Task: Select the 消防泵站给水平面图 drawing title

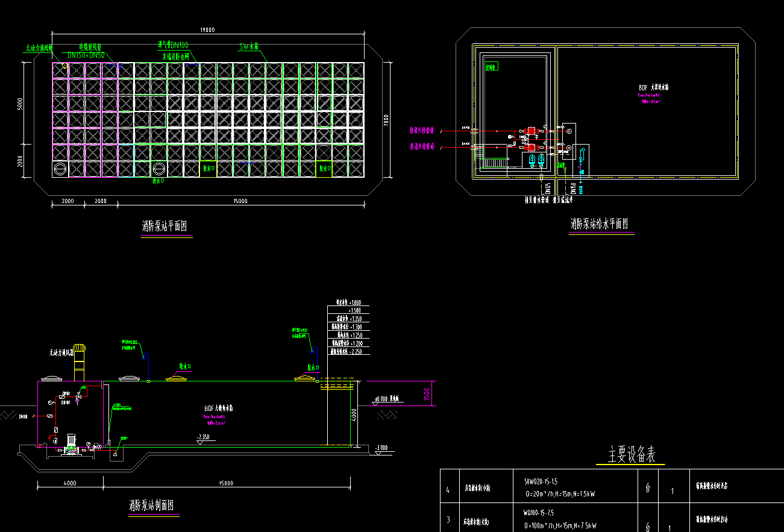Action: 600,224
